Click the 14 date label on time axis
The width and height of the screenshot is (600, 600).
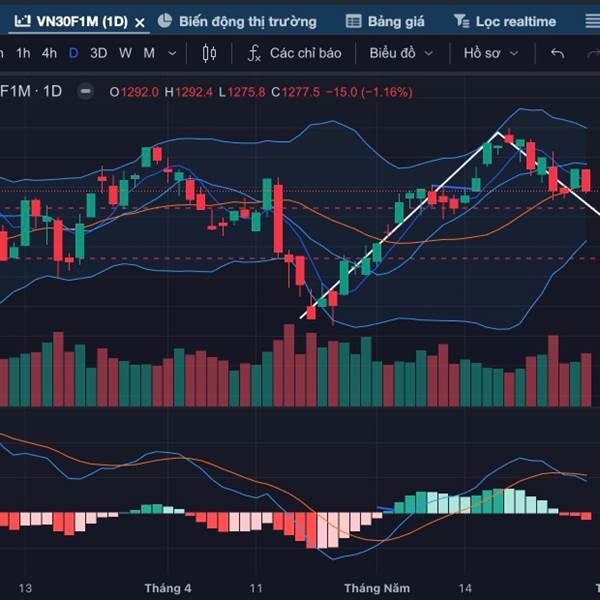(465, 588)
